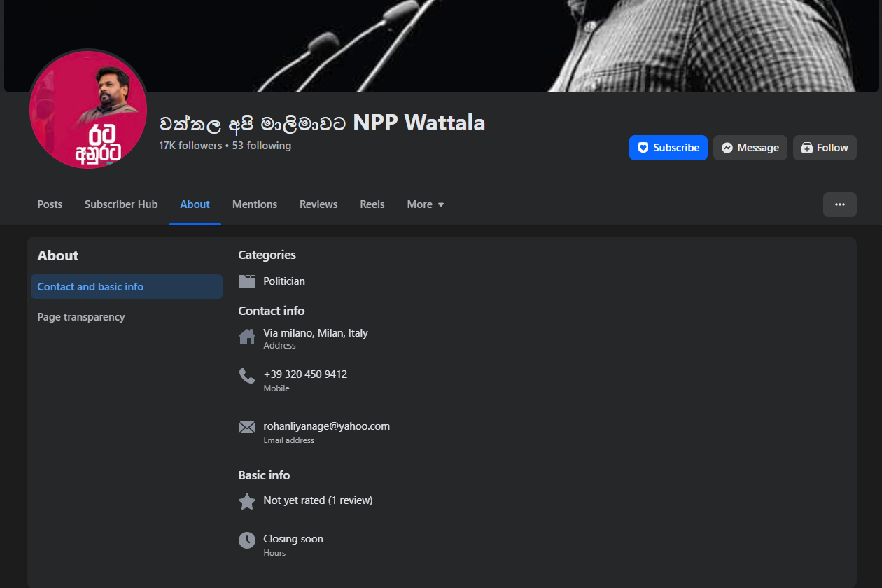Click the About sidebar heading
Image resolution: width=882 pixels, height=588 pixels.
pos(58,255)
